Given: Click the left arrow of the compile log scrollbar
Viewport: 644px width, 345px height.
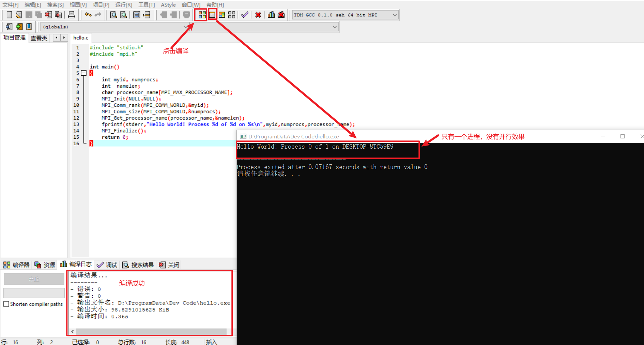Looking at the screenshot, I should (x=72, y=331).
